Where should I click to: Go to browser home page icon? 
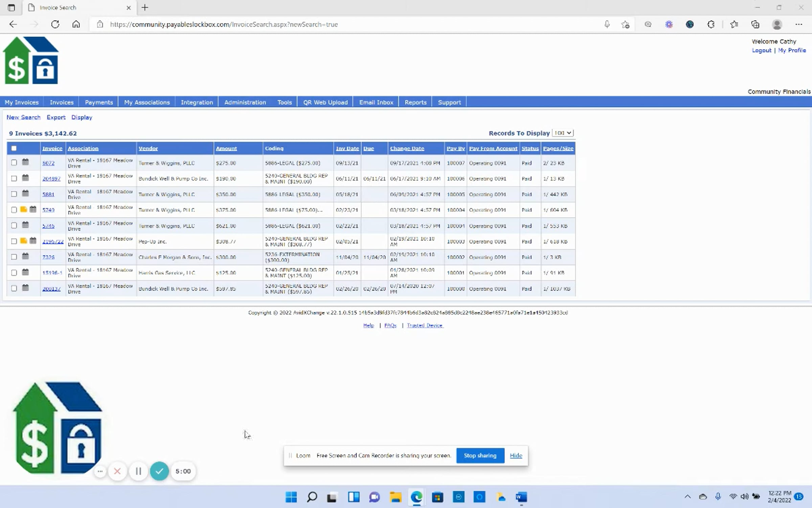[76, 24]
